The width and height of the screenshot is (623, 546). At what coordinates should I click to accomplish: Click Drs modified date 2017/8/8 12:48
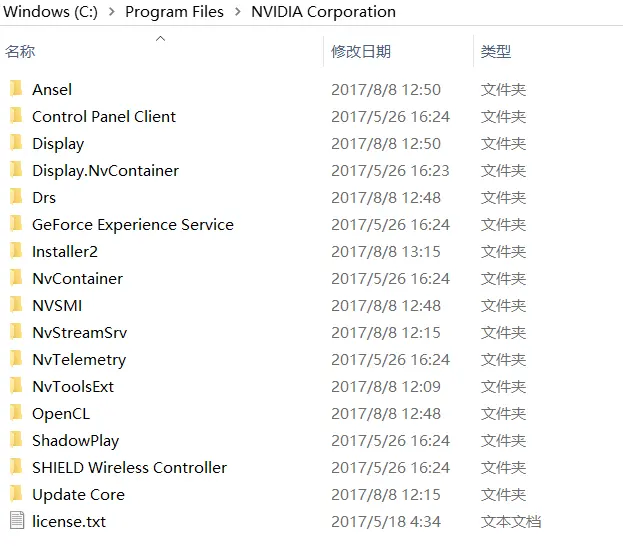click(386, 198)
